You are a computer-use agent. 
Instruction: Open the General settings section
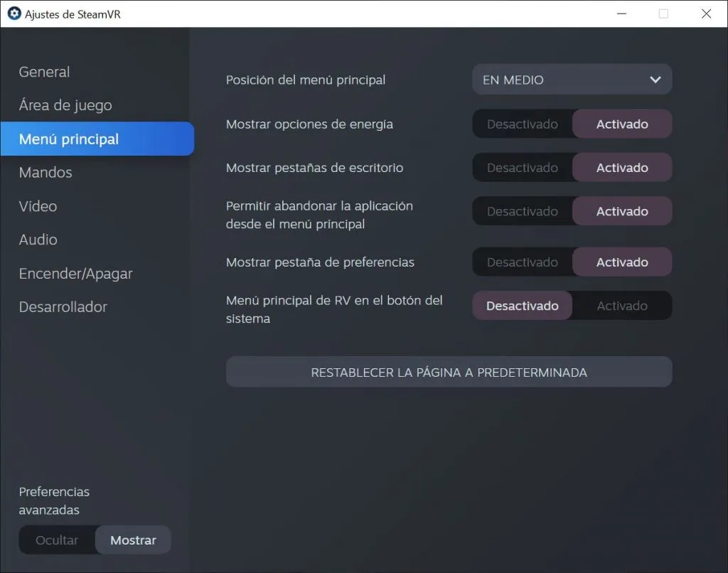44,72
